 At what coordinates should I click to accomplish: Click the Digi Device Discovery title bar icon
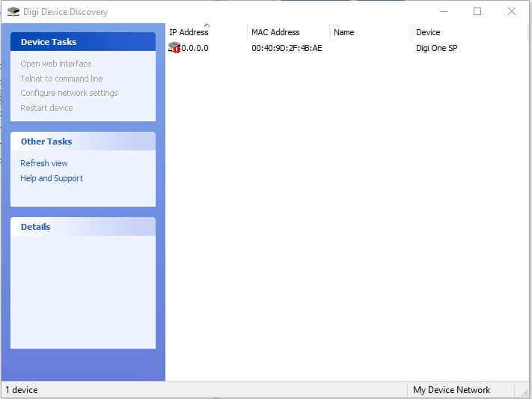[x=13, y=12]
